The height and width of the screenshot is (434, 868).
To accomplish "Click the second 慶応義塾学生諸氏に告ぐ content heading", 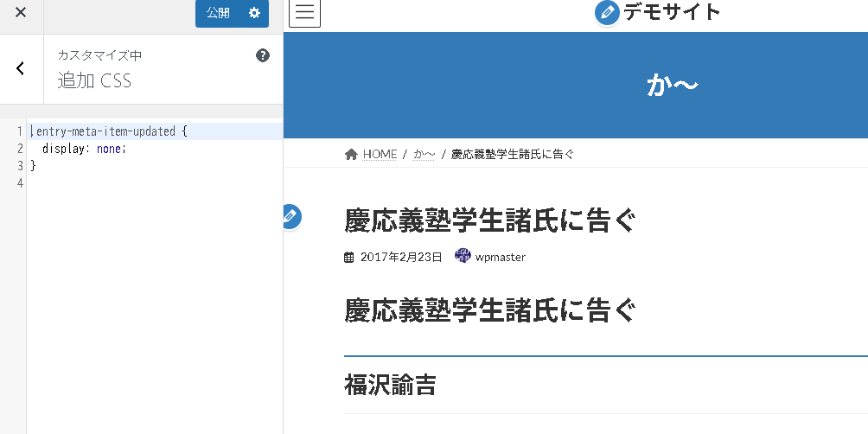I will (x=490, y=310).
